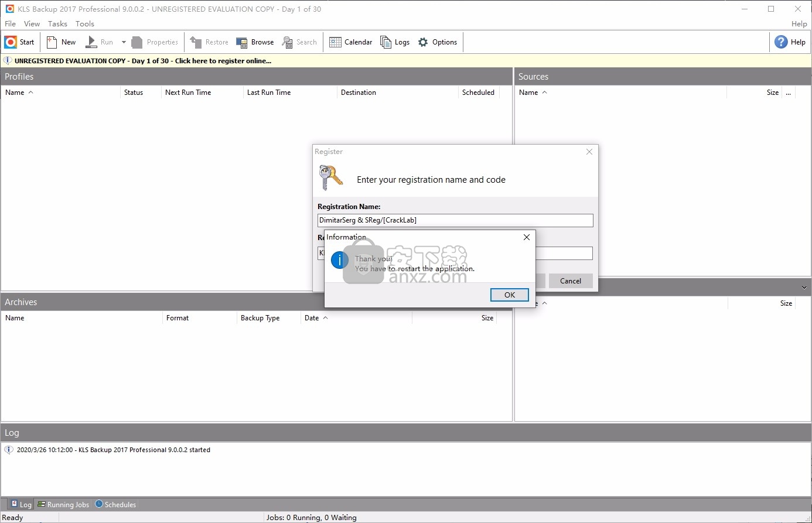Sort Sources by Size column
The width and height of the screenshot is (812, 523).
(754, 93)
